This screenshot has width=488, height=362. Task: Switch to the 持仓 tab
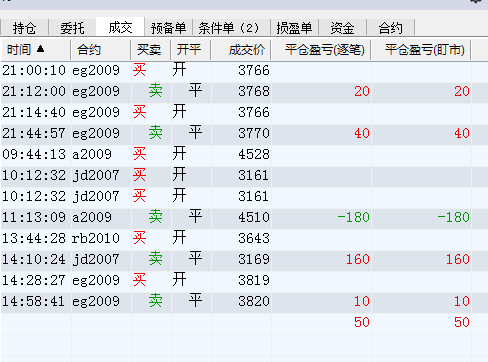coord(24,28)
